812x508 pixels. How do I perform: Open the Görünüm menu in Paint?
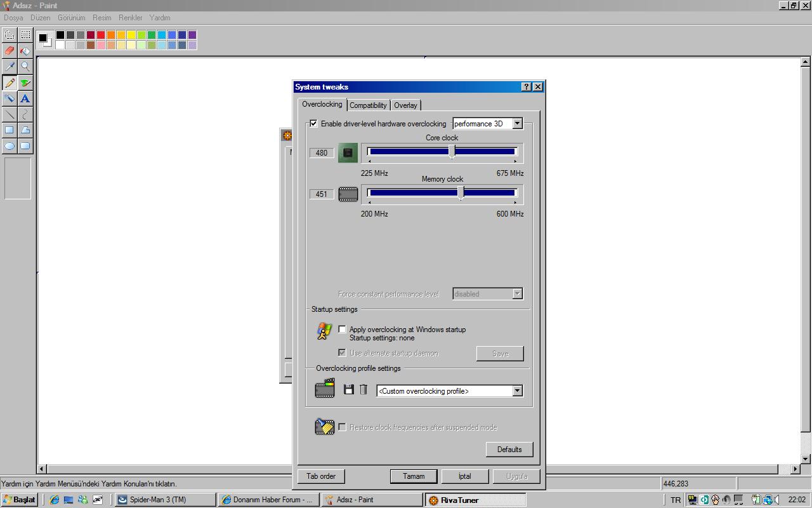tap(72, 18)
